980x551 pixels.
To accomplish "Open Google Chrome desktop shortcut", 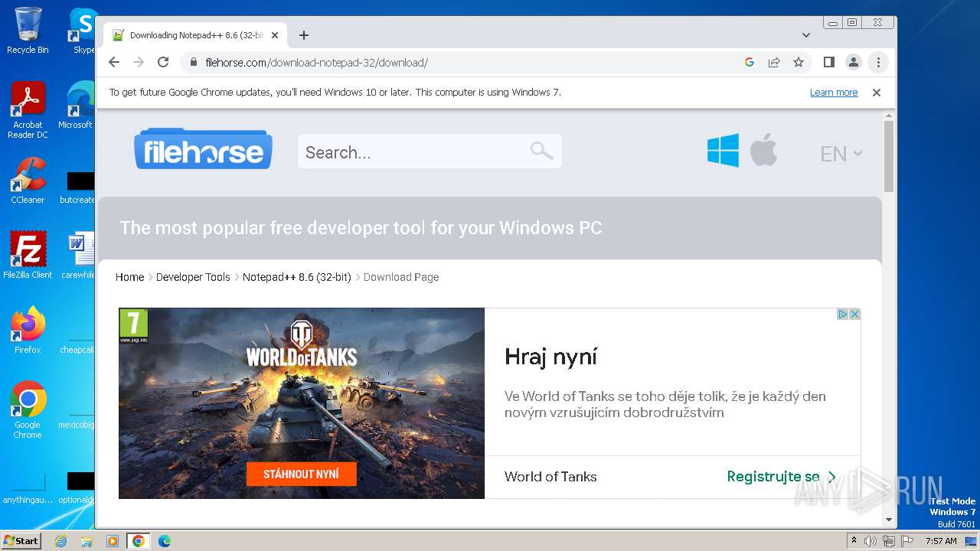I will point(28,409).
